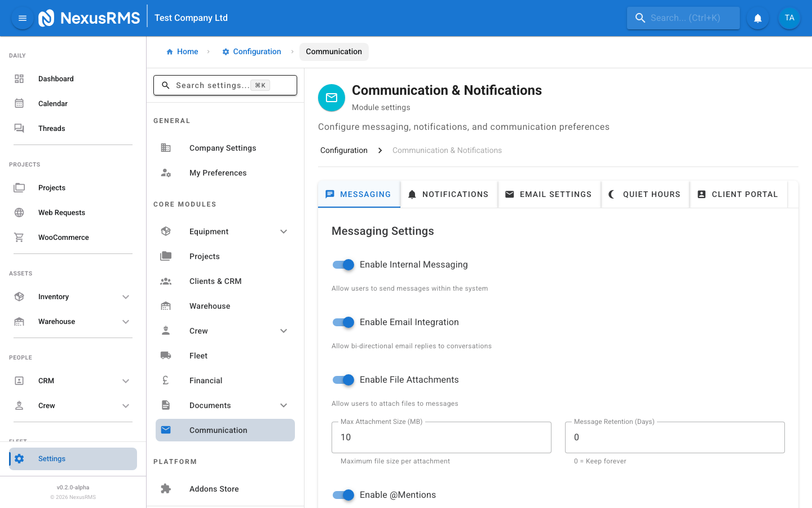Screen dimensions: 812x508
Task: Turn off Enable Email Integration
Action: pyautogui.click(x=343, y=322)
